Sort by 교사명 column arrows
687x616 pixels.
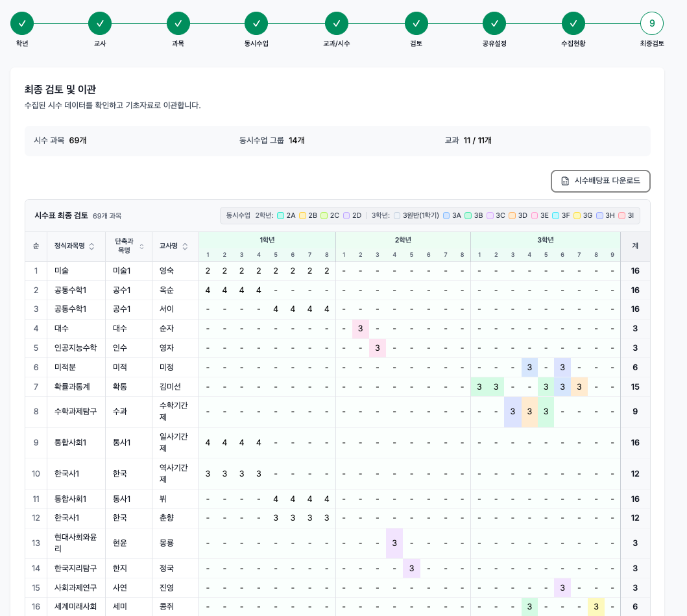coord(185,246)
